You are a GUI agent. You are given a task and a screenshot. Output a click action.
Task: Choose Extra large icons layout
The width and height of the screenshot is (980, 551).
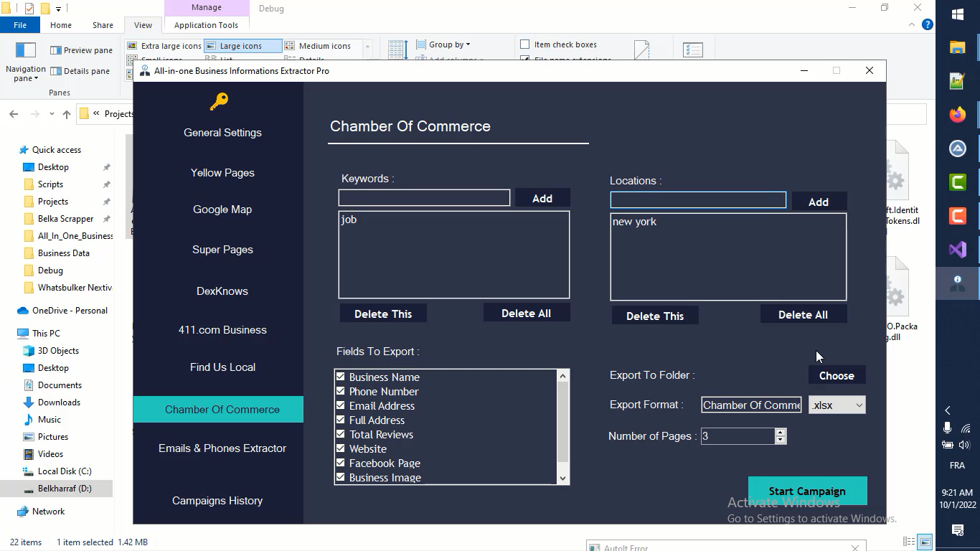point(164,46)
